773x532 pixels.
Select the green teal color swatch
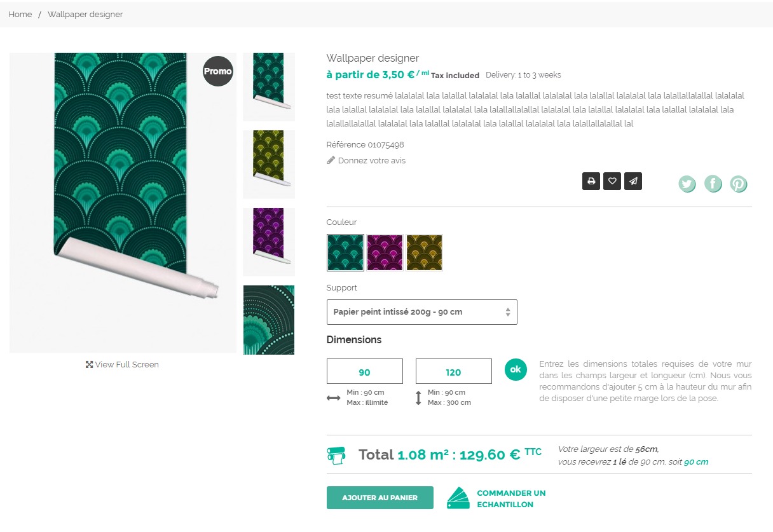click(x=346, y=253)
